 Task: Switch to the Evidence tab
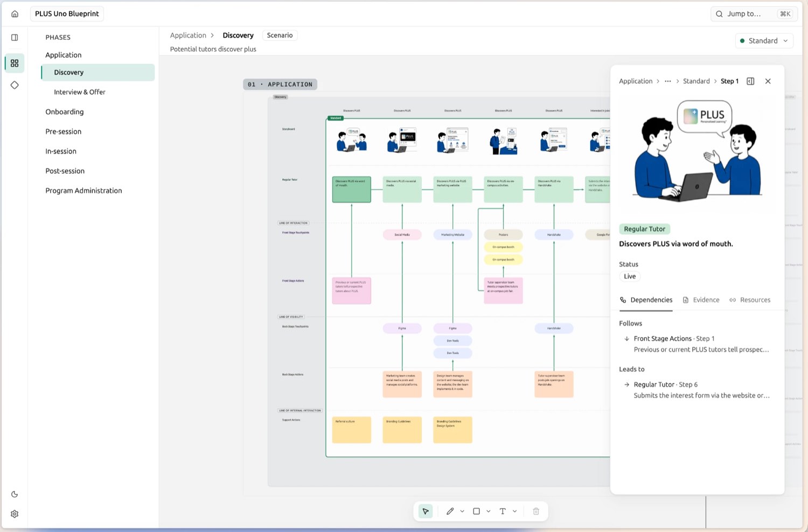pos(701,300)
